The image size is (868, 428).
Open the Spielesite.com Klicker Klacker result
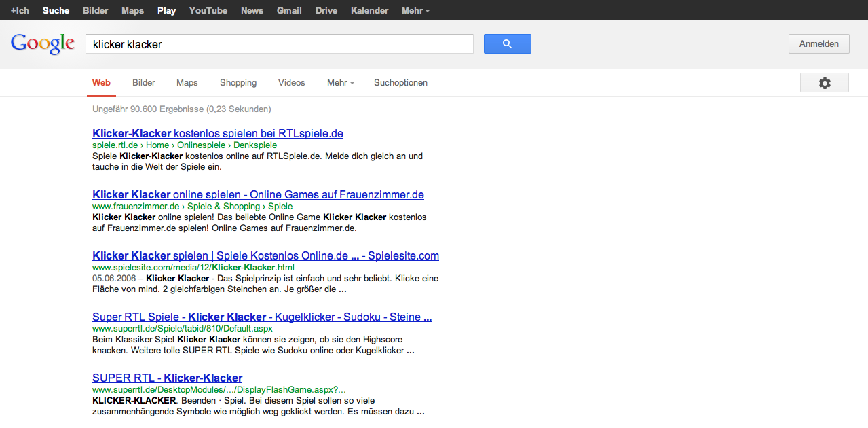click(265, 255)
